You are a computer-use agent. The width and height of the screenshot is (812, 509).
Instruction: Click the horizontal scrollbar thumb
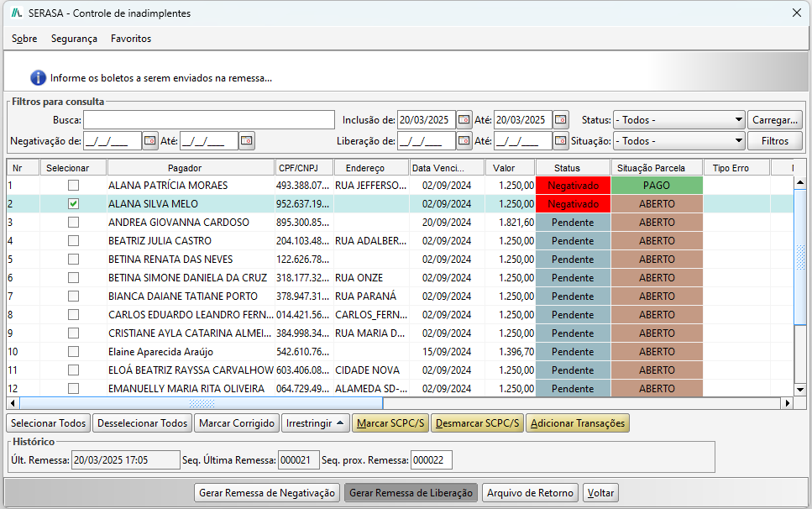[x=202, y=403]
